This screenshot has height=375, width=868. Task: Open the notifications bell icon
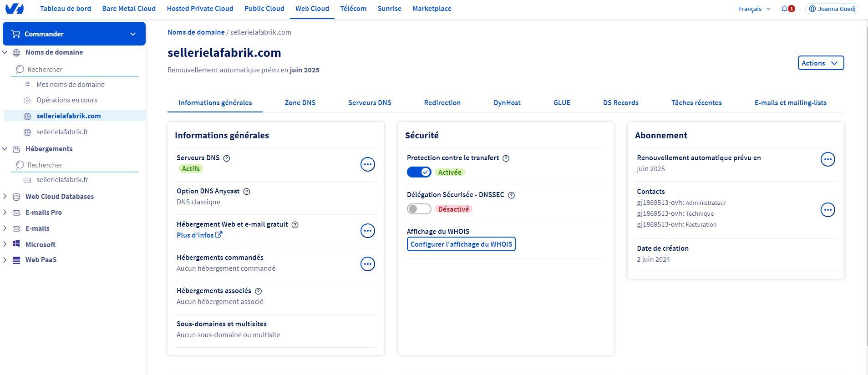[784, 9]
